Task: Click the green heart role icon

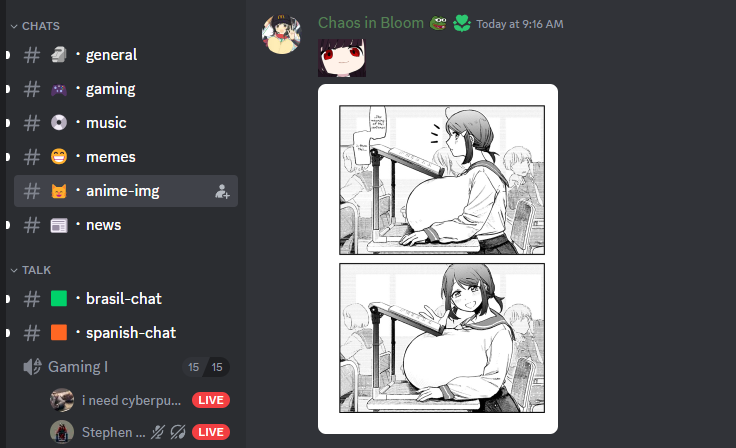Action: [x=462, y=23]
